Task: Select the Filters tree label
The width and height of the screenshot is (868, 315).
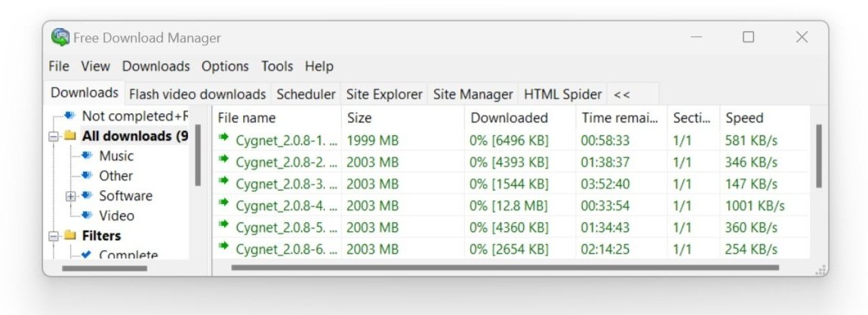Action: tap(101, 236)
